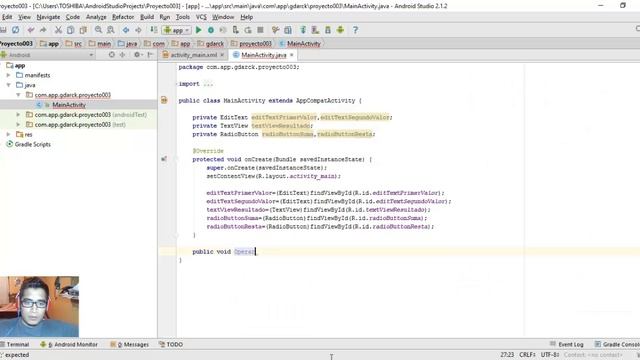Click the Undo arrow icon
The height and width of the screenshot is (360, 640).
click(x=31, y=30)
